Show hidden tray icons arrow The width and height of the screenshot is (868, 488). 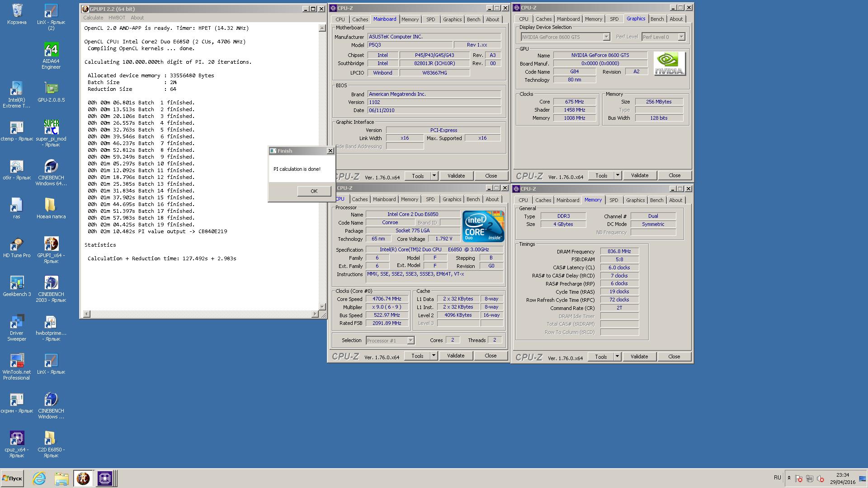789,478
